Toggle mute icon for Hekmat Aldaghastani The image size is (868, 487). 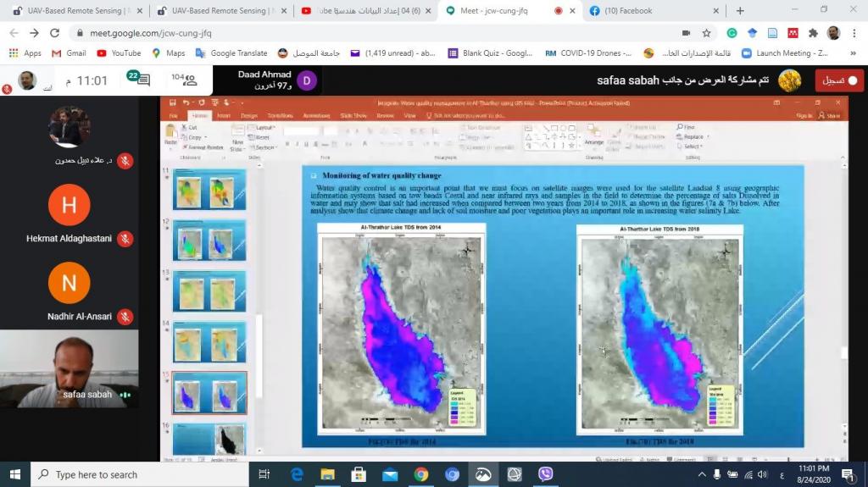(x=125, y=239)
